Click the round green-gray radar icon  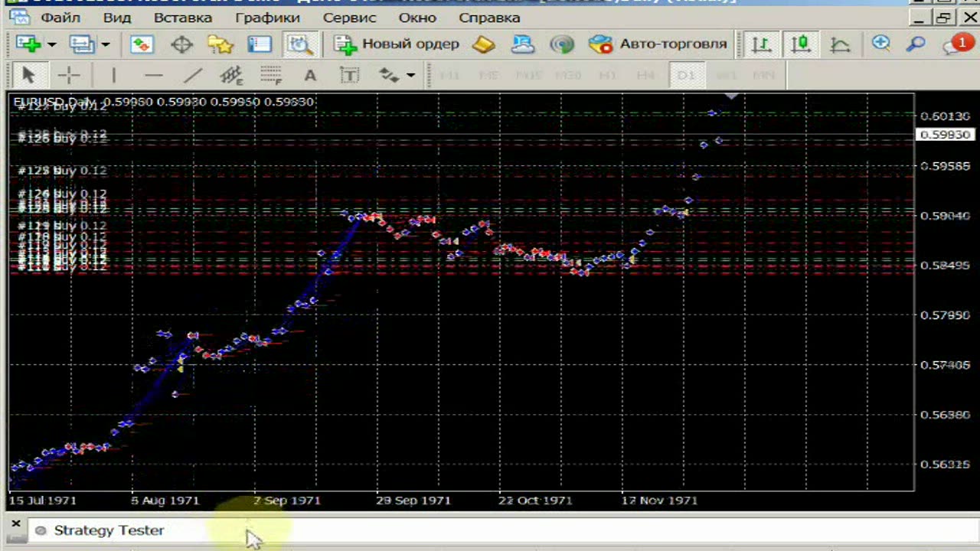(x=563, y=44)
